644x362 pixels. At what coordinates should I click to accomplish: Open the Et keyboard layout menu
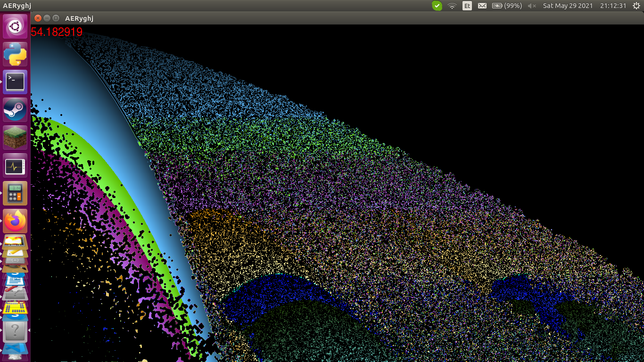tap(467, 6)
